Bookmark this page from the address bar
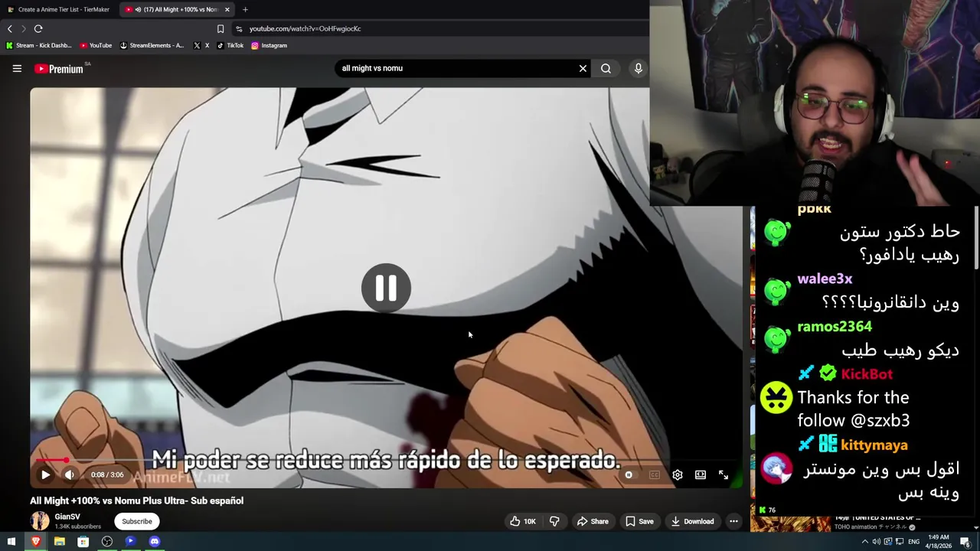The width and height of the screenshot is (980, 551). click(x=220, y=28)
